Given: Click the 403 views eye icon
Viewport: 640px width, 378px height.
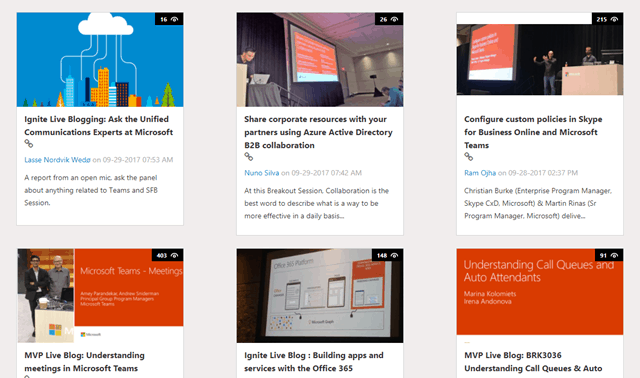Looking at the screenshot, I should pos(175,256).
